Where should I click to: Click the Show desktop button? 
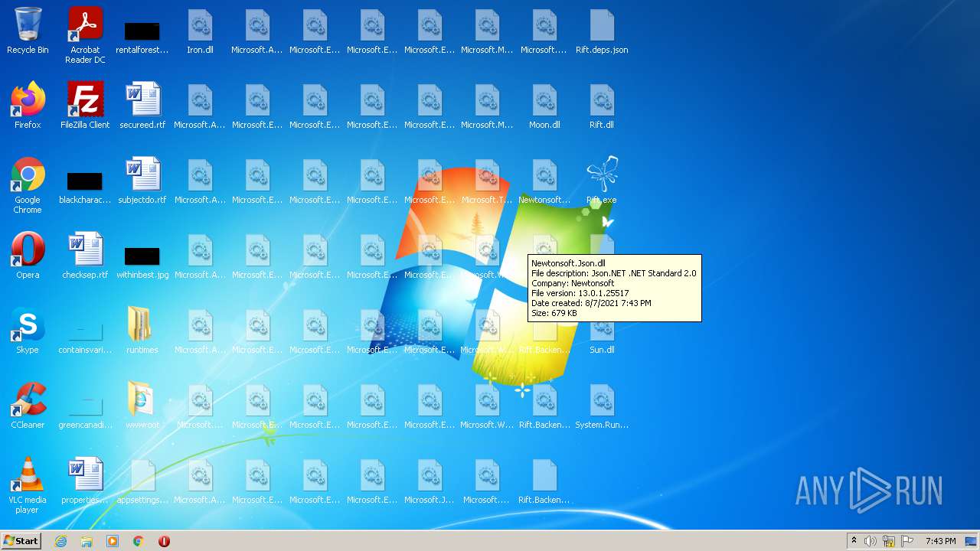click(972, 541)
